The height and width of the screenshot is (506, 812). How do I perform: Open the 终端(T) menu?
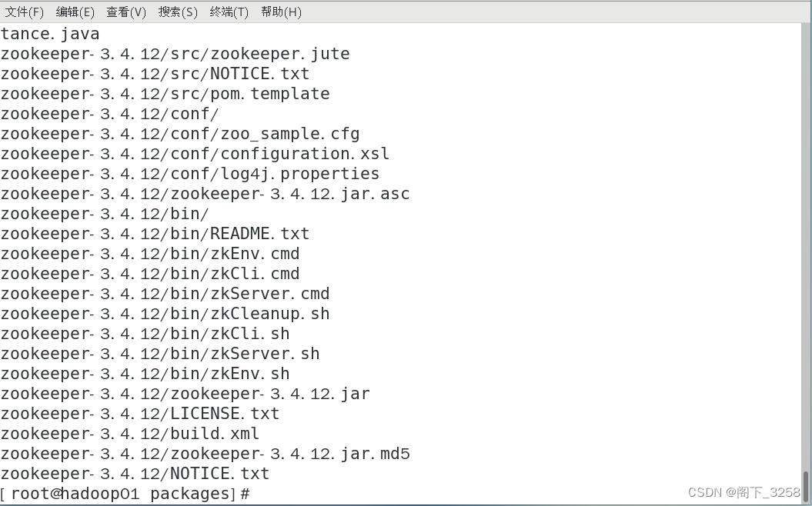click(228, 12)
